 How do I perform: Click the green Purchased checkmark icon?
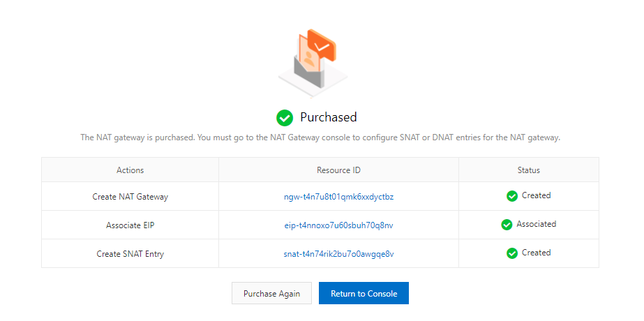coord(285,117)
